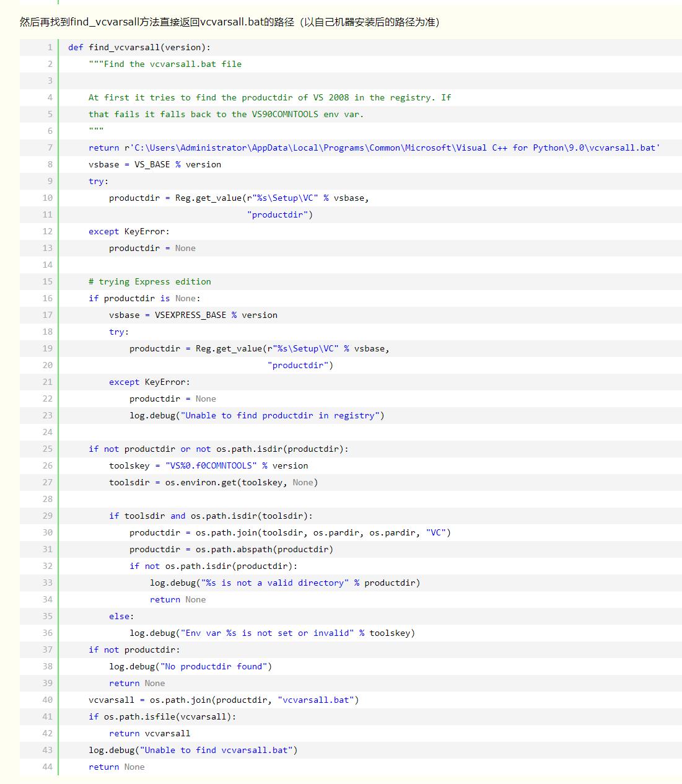Click 'vcvarsall = os.path.join(productdir' line
The height and width of the screenshot is (784, 682).
coord(224,700)
